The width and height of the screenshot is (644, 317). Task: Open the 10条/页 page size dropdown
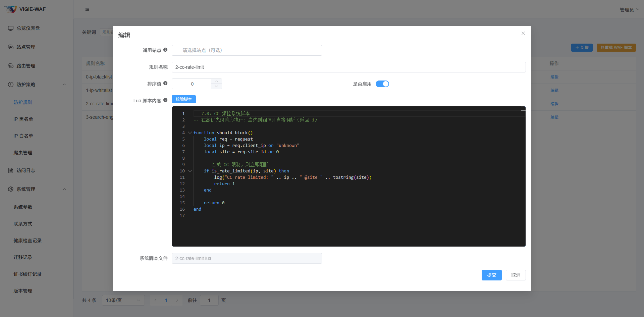[123, 300]
